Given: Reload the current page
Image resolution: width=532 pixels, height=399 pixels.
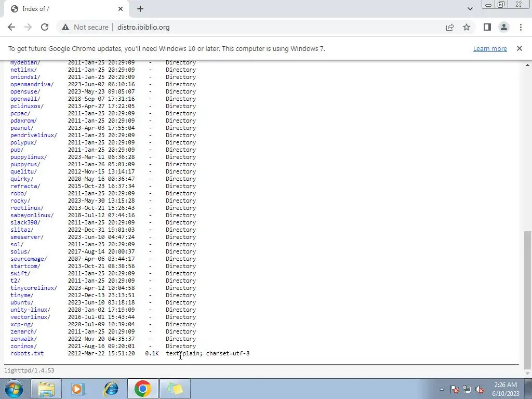Looking at the screenshot, I should click(45, 27).
